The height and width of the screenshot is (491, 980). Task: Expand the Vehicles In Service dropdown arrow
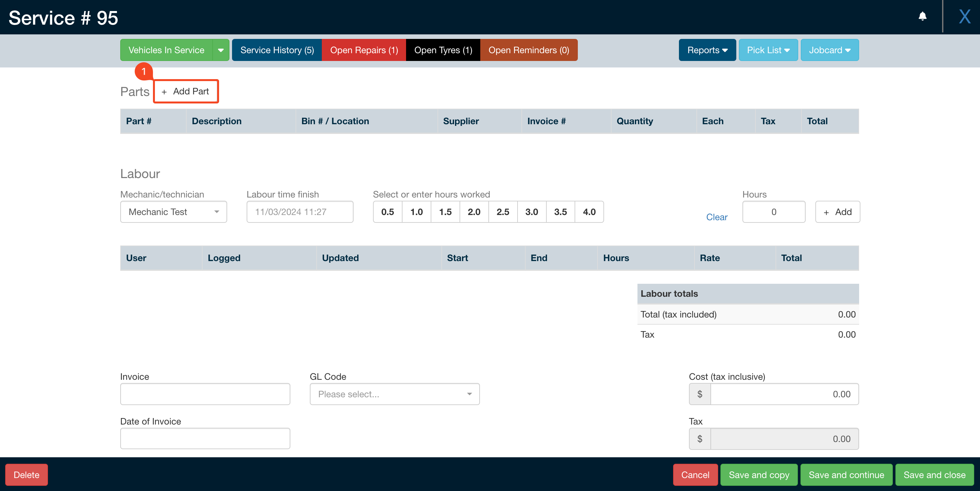coord(221,50)
